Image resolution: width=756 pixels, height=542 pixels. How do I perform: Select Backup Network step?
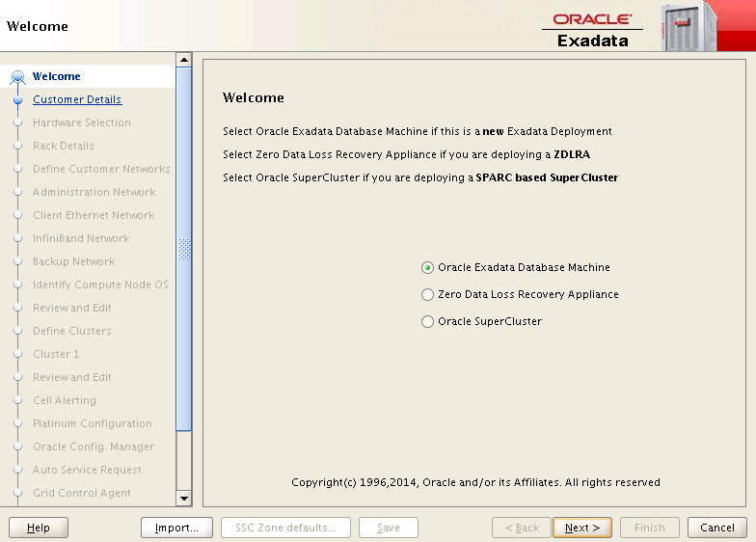coord(73,261)
